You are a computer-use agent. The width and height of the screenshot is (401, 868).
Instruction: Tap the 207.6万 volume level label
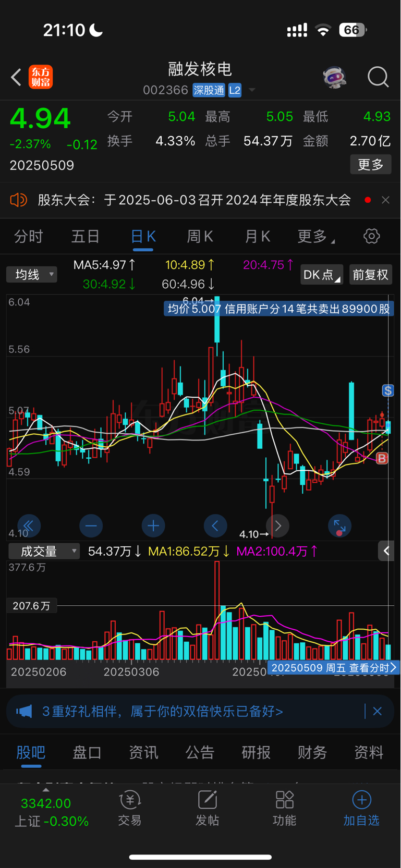31,606
